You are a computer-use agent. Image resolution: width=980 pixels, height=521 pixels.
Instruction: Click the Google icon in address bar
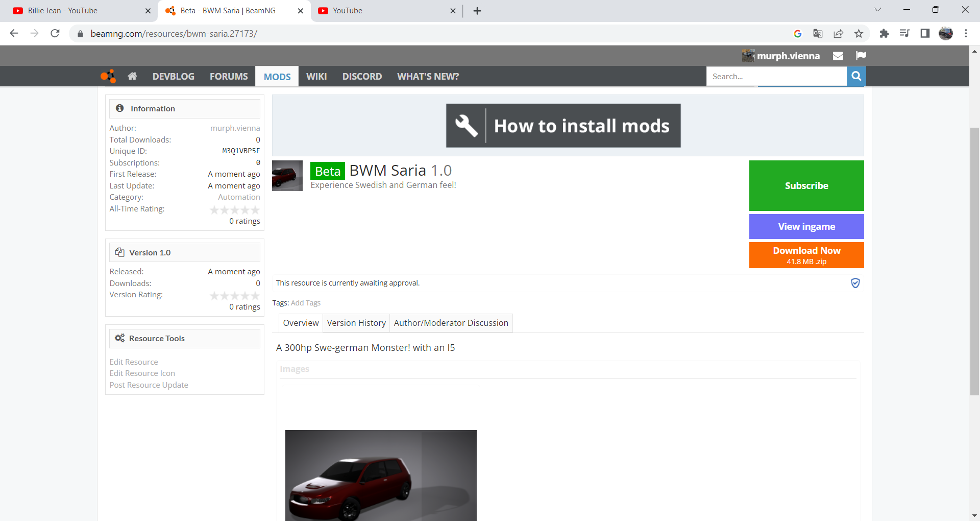(x=798, y=34)
